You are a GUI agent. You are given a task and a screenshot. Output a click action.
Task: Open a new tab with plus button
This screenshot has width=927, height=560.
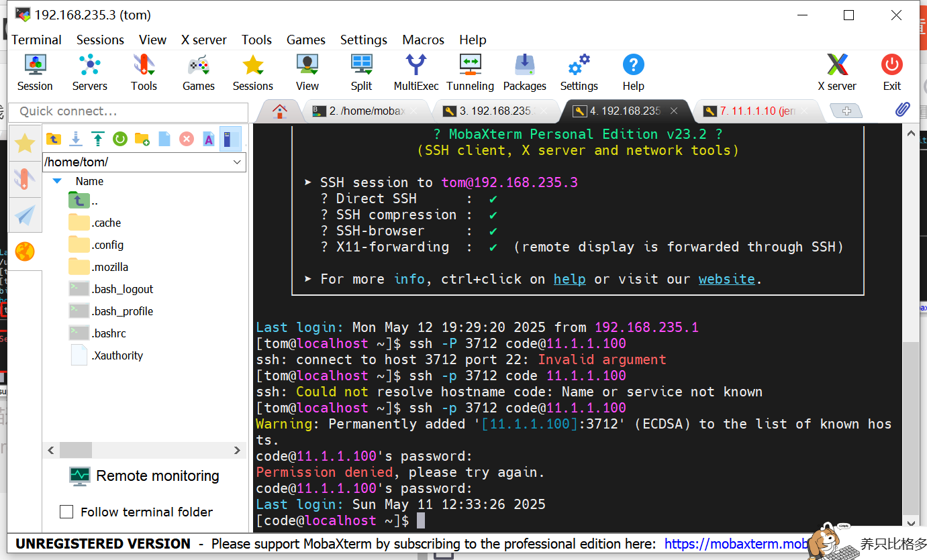tap(846, 111)
